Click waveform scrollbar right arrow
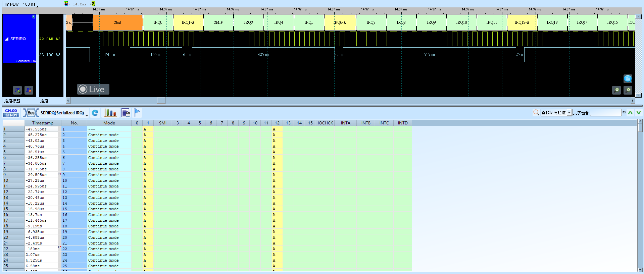The image size is (644, 274). [633, 101]
